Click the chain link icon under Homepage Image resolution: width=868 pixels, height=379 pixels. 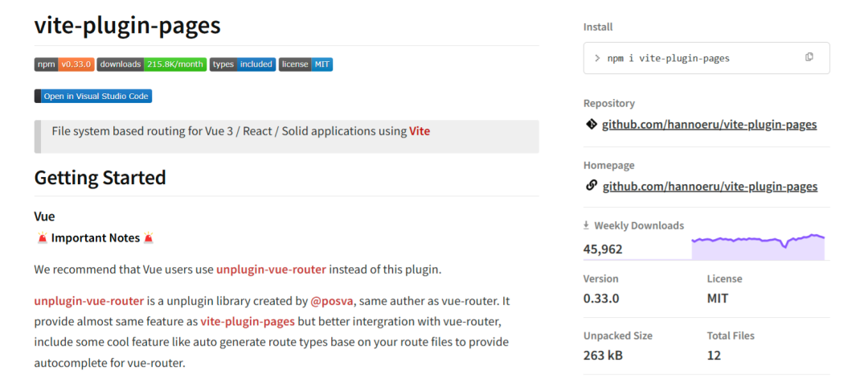pyautogui.click(x=591, y=186)
